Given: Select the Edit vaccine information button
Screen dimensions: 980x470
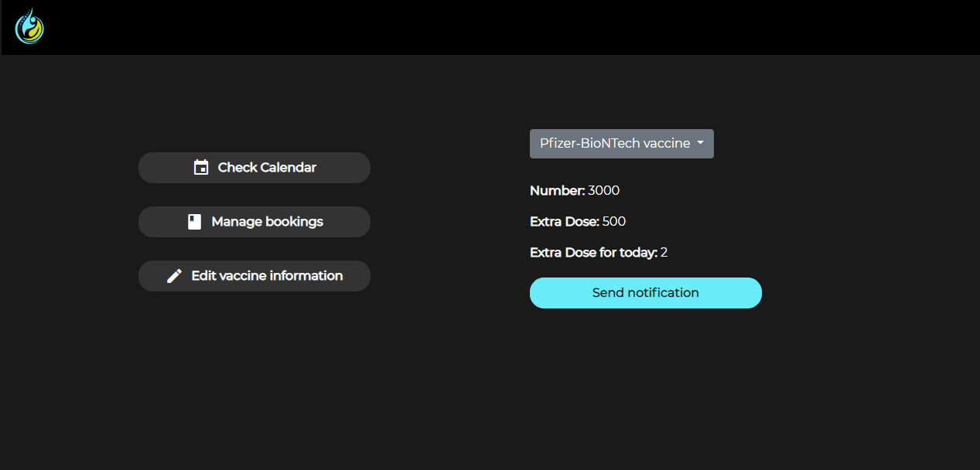Looking at the screenshot, I should coord(254,276).
